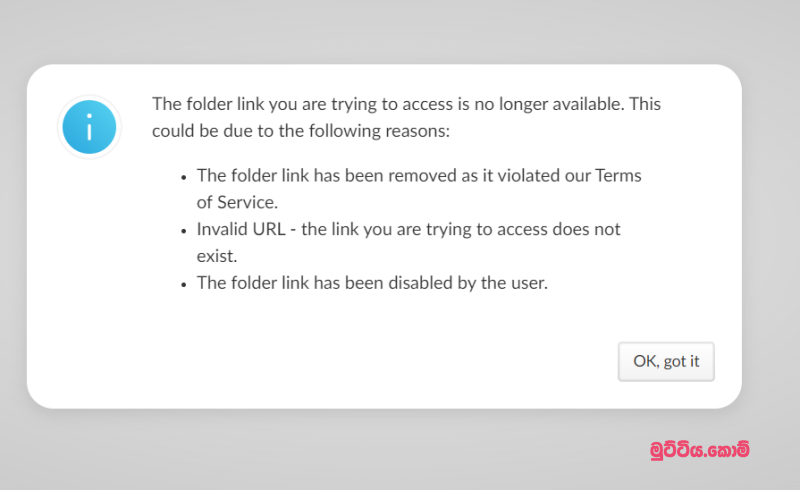Click "disabled by the user" bullet text
The width and height of the screenshot is (800, 490).
[x=372, y=282]
